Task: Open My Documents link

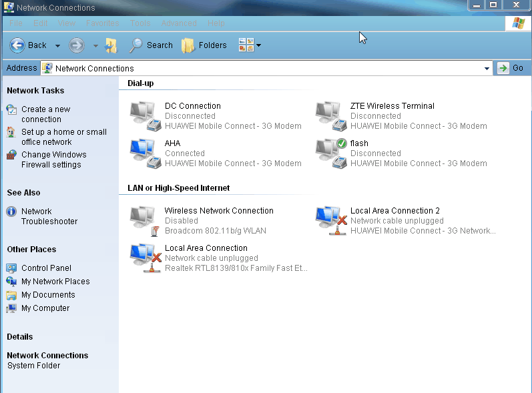Action: coord(48,295)
